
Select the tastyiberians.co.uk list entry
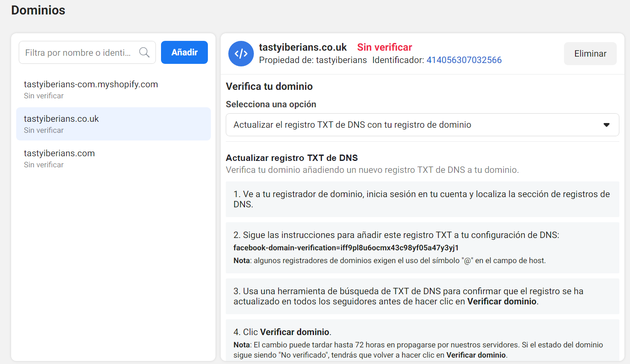[61, 119]
